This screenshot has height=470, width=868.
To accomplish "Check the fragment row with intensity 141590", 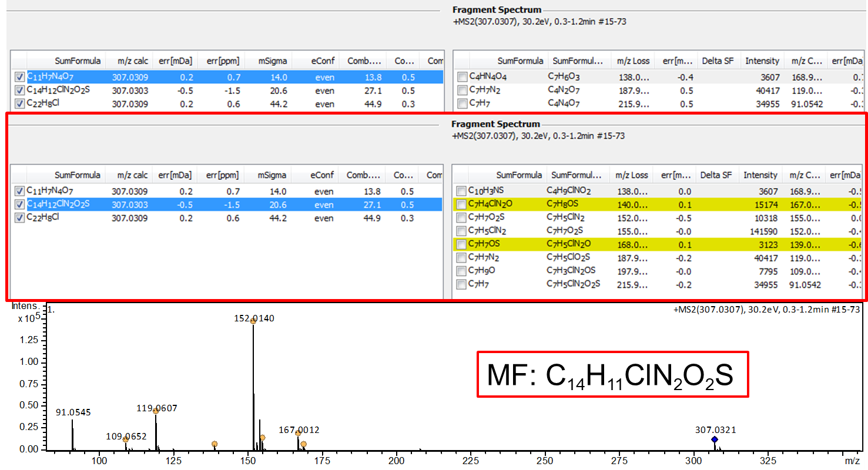I will pyautogui.click(x=461, y=231).
